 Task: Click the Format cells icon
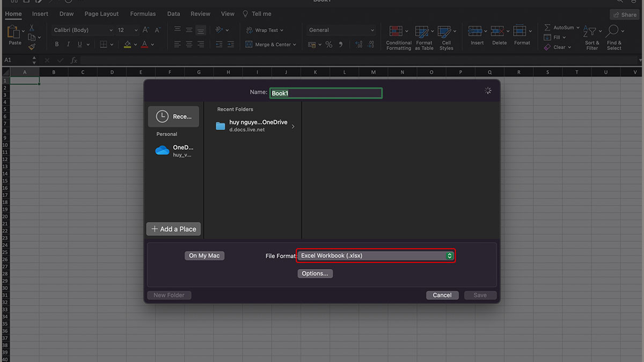pyautogui.click(x=519, y=31)
